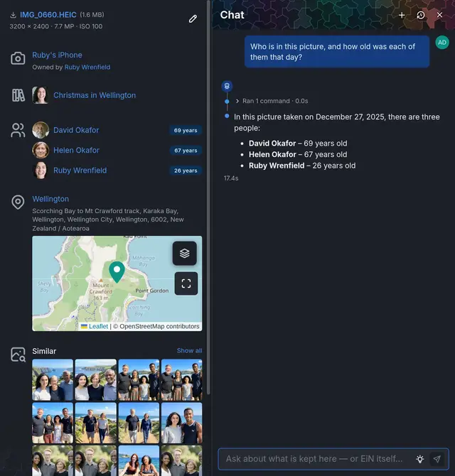Open the last thumbnail in first similar row
The width and height of the screenshot is (455, 476).
181,380
